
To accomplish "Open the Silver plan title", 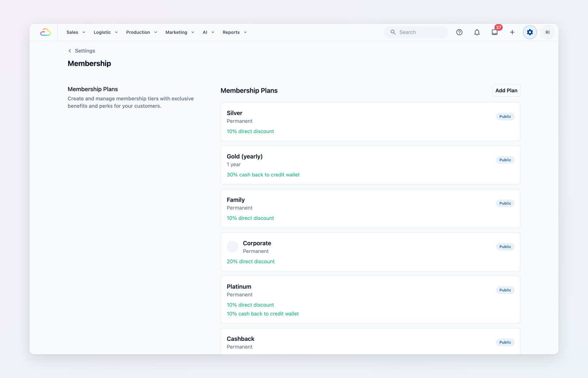I will (234, 113).
